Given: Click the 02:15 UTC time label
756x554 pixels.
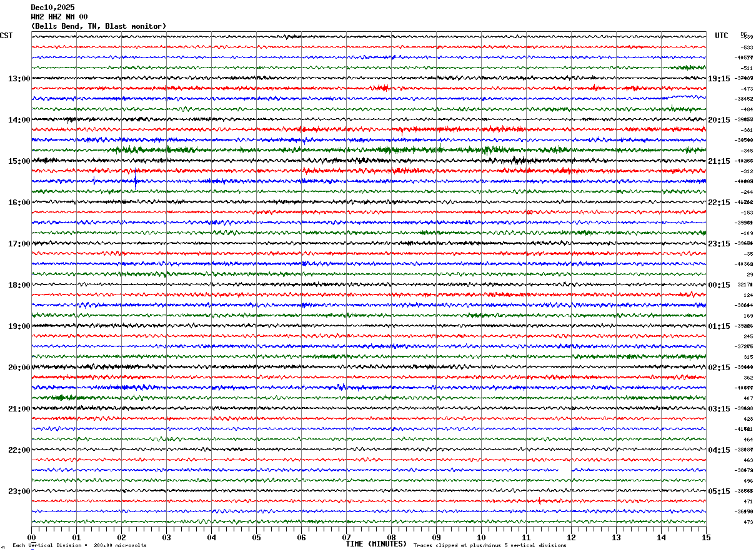Looking at the screenshot, I should coord(719,368).
